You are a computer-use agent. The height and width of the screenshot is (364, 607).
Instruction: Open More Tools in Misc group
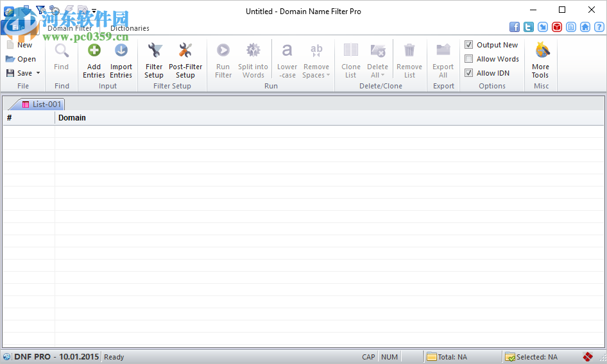tap(541, 61)
